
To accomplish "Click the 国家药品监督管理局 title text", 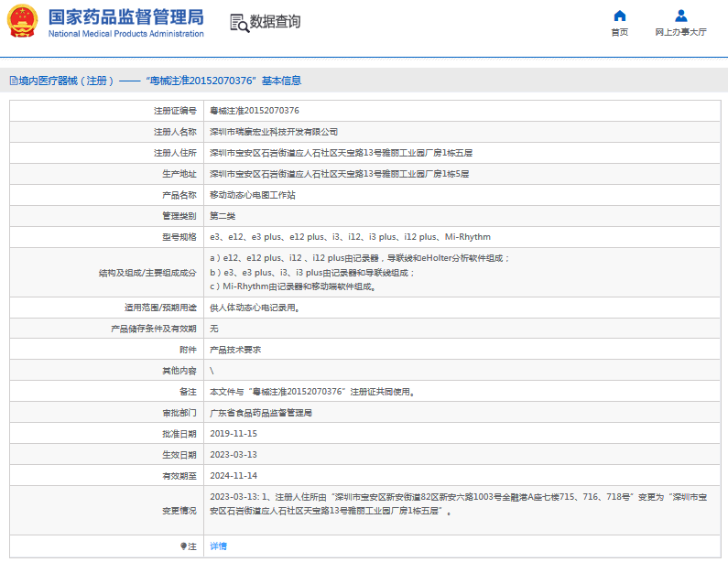I will click(125, 17).
